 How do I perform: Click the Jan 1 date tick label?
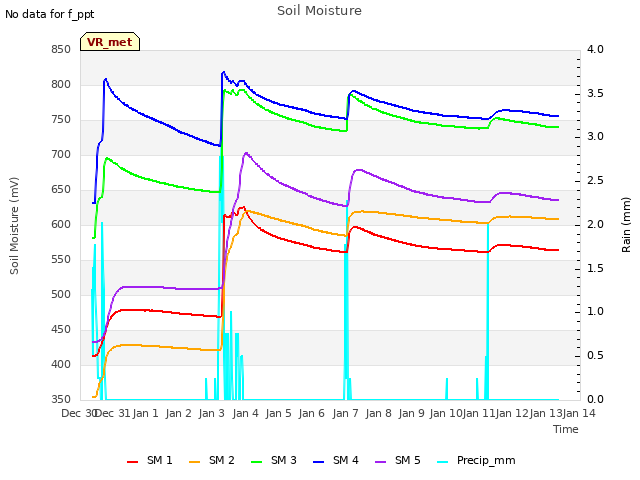(x=145, y=413)
